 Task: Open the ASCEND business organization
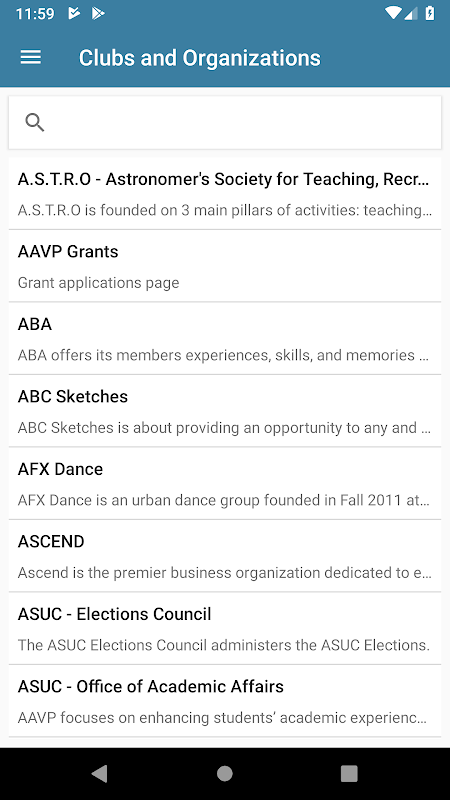[225, 556]
